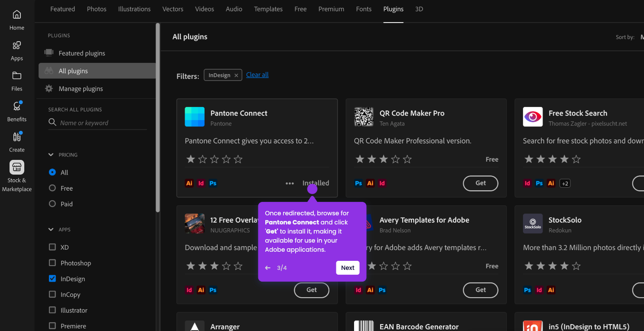Click the Clear all filters link

[x=257, y=75]
